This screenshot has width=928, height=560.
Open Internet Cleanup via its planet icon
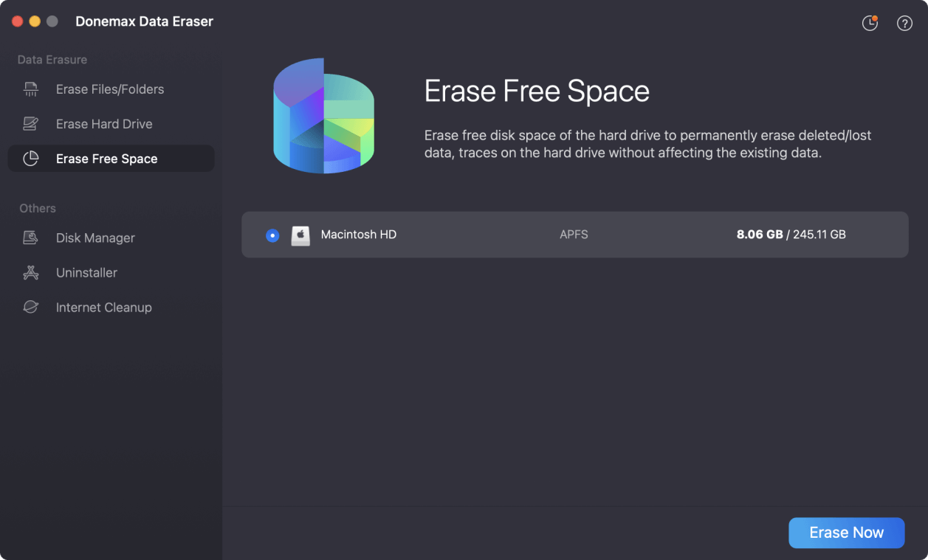tap(30, 307)
